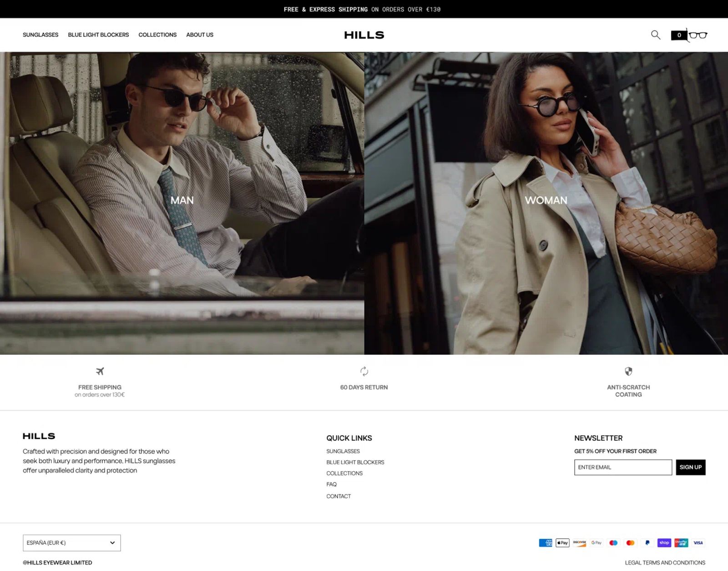Screen dimensions: 728x571
Task: Click the Apple Pay payment icon
Action: pos(562,543)
